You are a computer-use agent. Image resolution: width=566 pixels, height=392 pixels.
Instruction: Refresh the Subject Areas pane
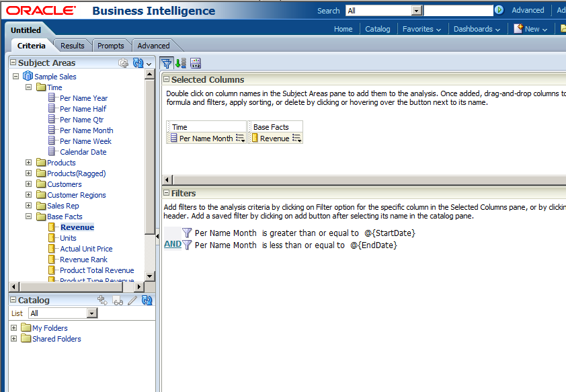[x=139, y=63]
